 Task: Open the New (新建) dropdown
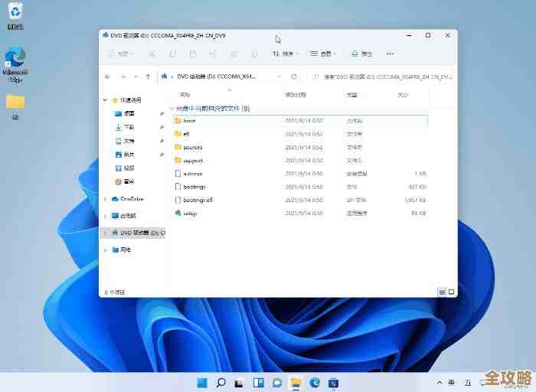[121, 54]
